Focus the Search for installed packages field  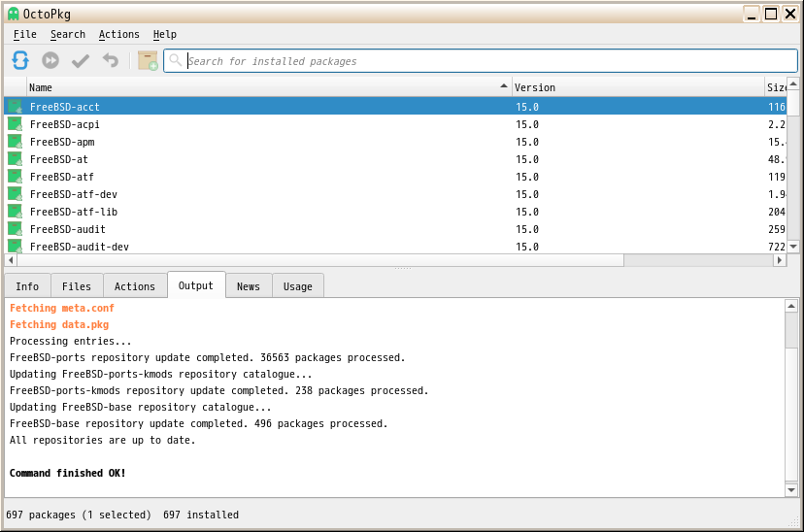pyautogui.click(x=481, y=61)
